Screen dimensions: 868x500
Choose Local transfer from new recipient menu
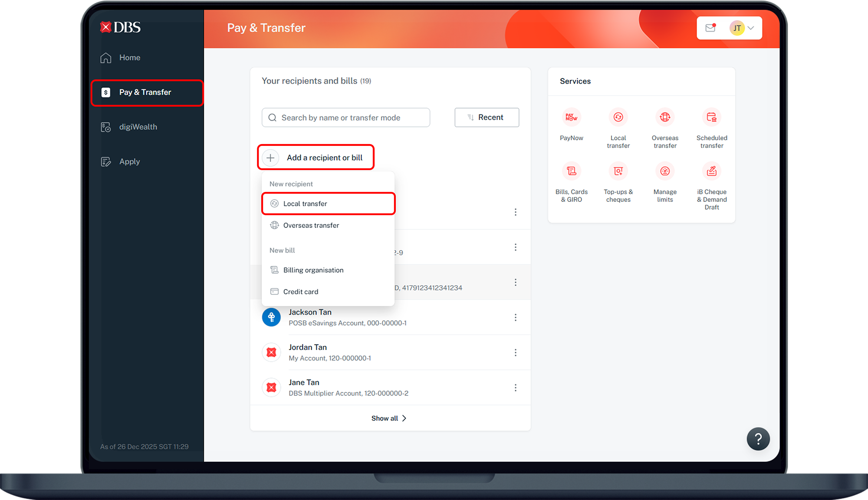pos(328,204)
